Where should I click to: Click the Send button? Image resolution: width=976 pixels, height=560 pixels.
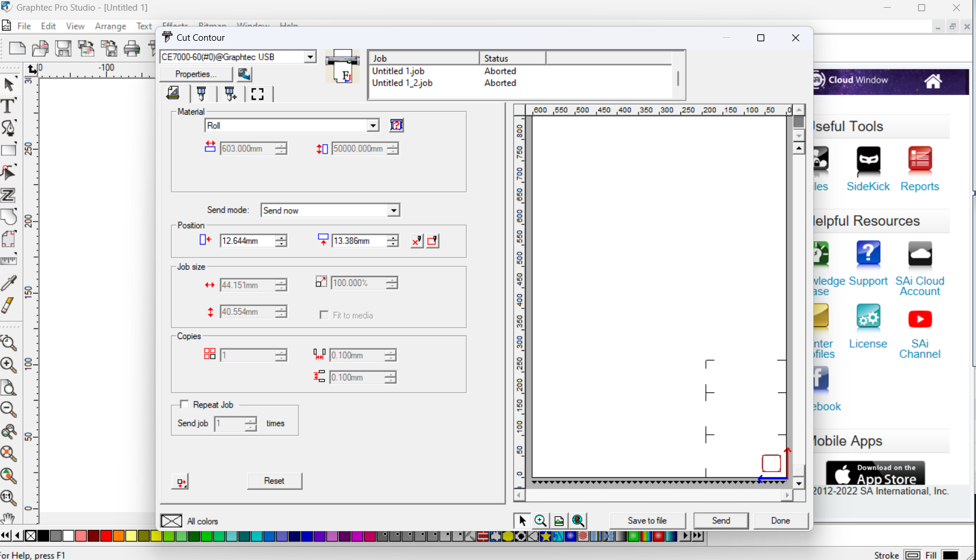pos(721,520)
